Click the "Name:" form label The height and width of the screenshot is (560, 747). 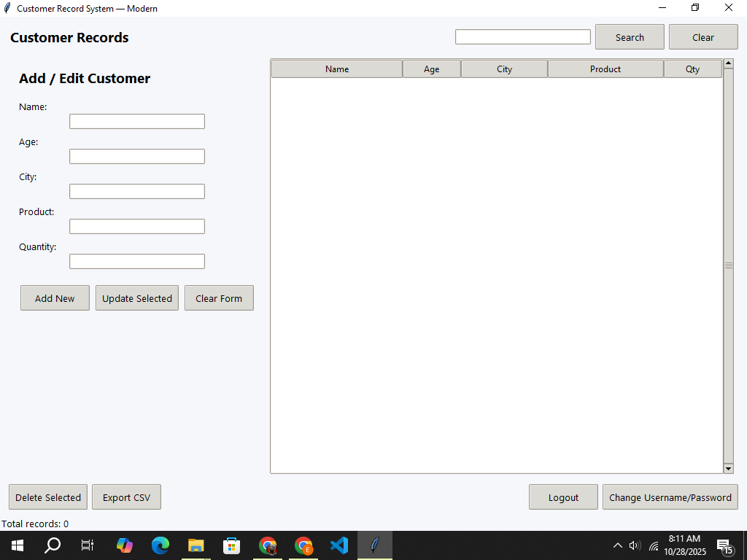(x=33, y=107)
